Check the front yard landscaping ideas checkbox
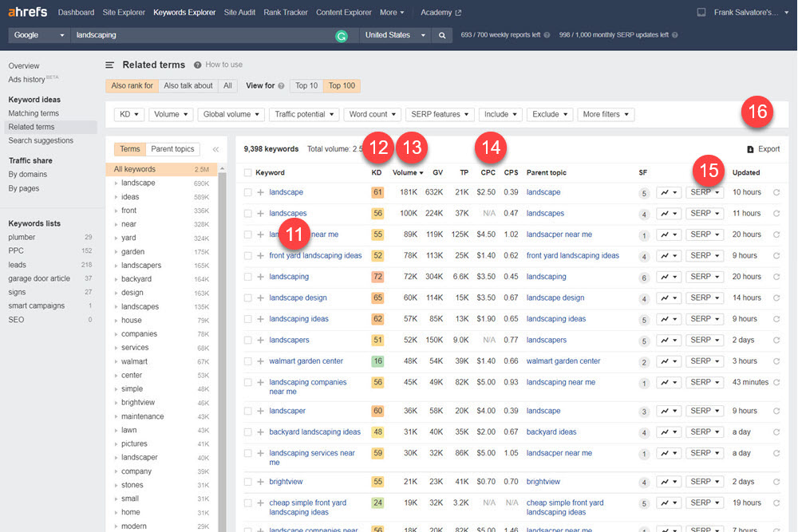The image size is (798, 532). click(248, 256)
